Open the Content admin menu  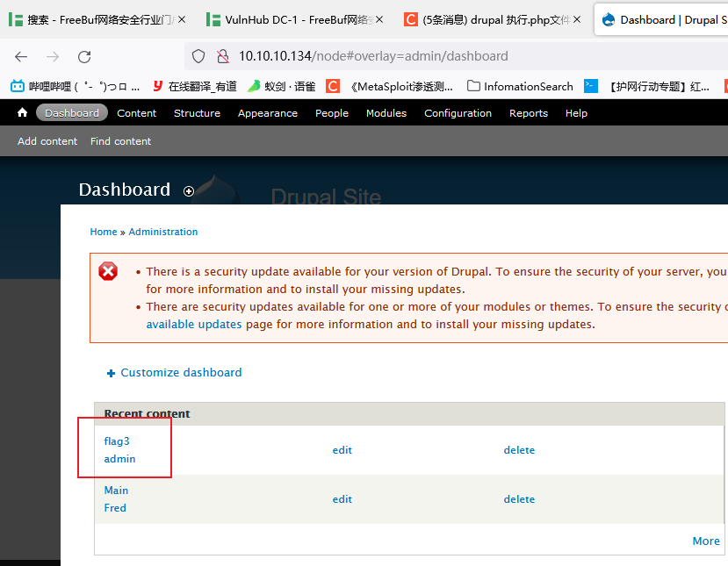point(136,113)
